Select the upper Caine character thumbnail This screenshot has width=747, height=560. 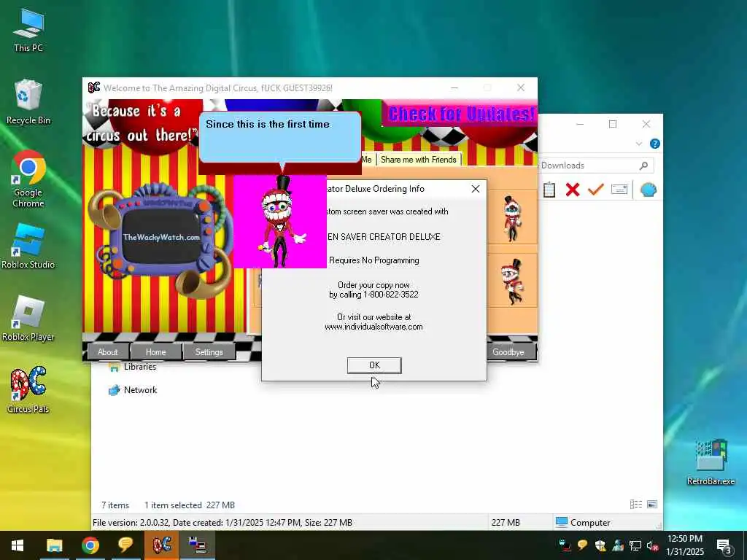point(512,219)
